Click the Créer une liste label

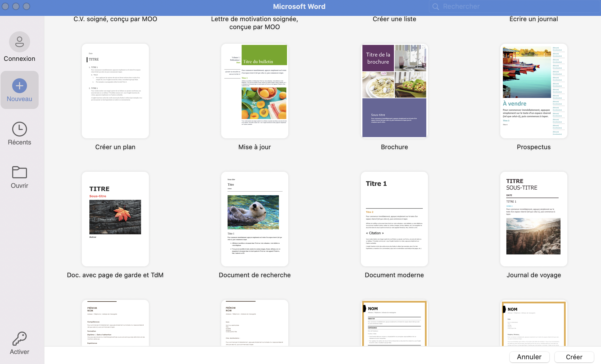click(x=394, y=19)
